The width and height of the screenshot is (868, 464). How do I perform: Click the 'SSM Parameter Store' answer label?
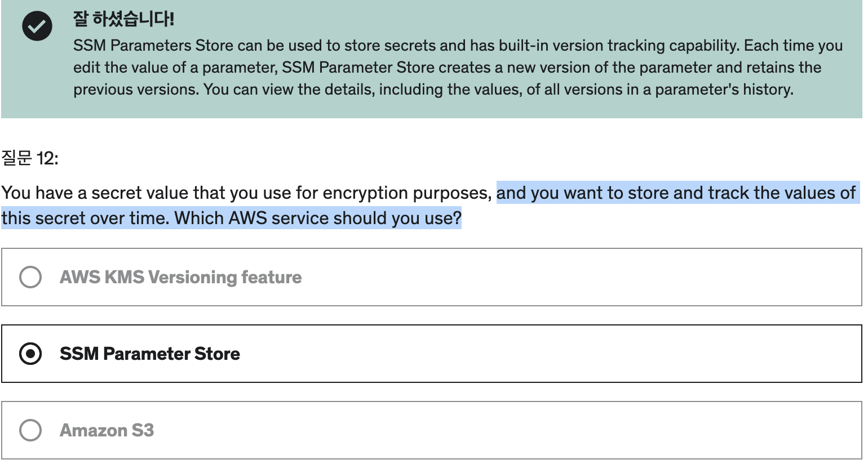(x=150, y=354)
